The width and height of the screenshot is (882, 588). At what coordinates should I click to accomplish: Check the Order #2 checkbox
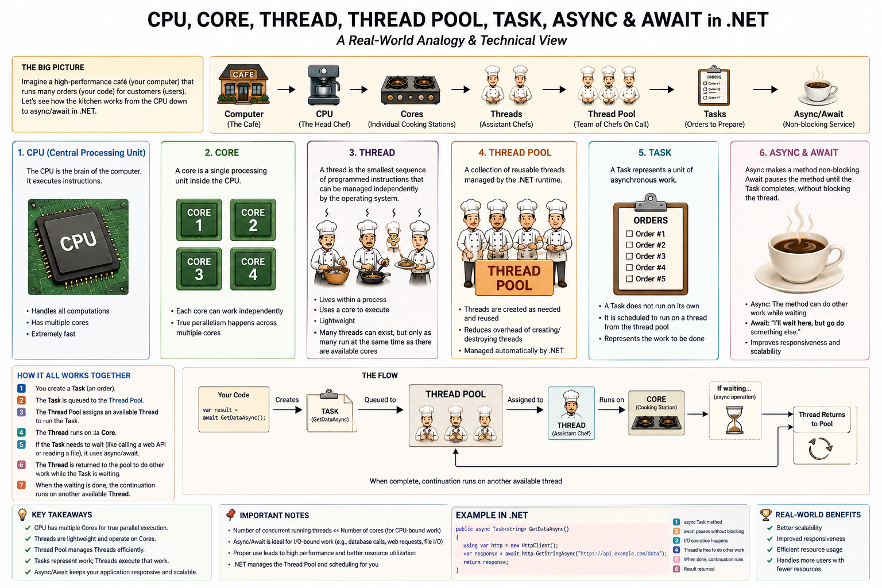pyautogui.click(x=629, y=245)
